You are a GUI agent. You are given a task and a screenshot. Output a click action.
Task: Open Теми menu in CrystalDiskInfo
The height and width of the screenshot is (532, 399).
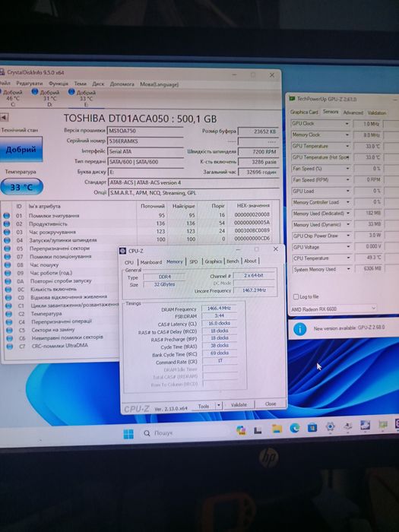tap(80, 84)
